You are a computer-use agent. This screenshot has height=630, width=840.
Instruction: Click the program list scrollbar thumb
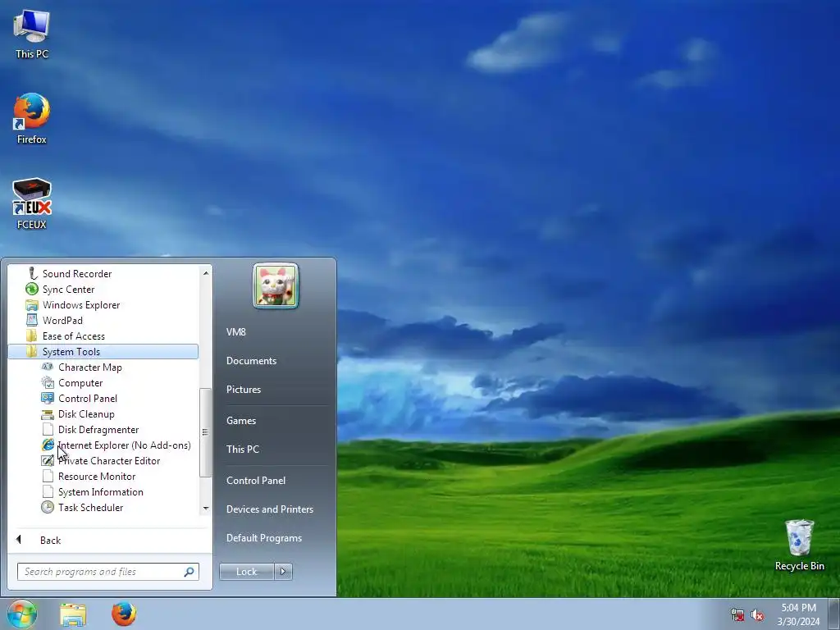click(x=205, y=432)
